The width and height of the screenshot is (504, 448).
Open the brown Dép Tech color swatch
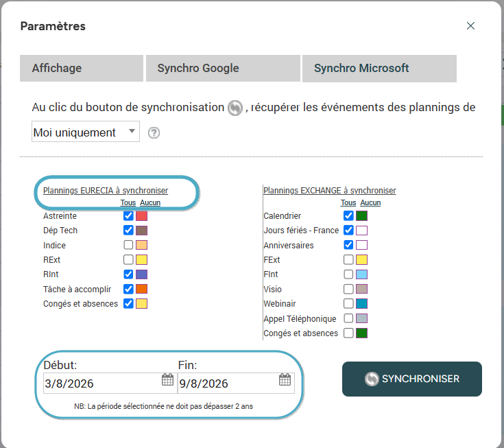(141, 231)
